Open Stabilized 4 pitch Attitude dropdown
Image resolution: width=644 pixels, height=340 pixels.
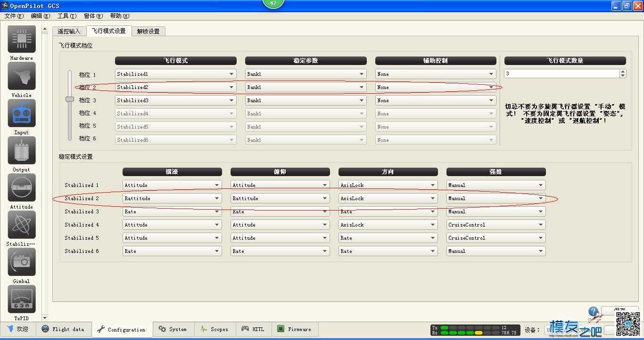point(280,225)
